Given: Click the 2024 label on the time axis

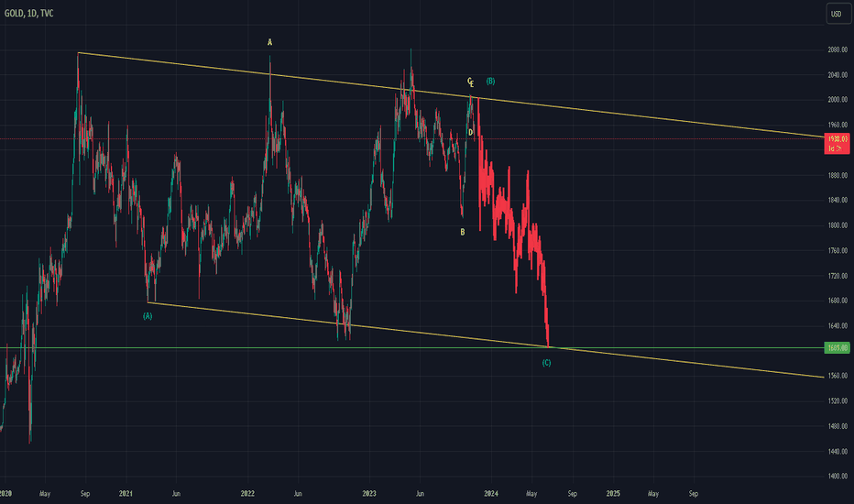Looking at the screenshot, I should (491, 494).
